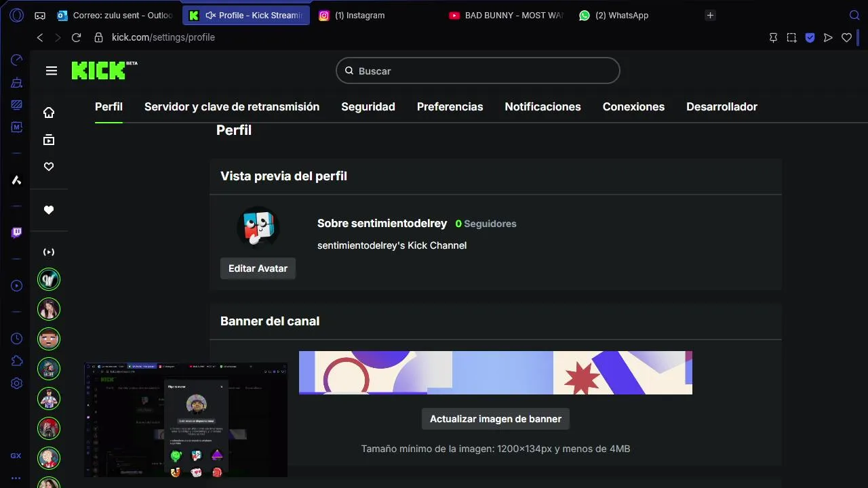Open Kick following outlined heart icon

pyautogui.click(x=49, y=167)
